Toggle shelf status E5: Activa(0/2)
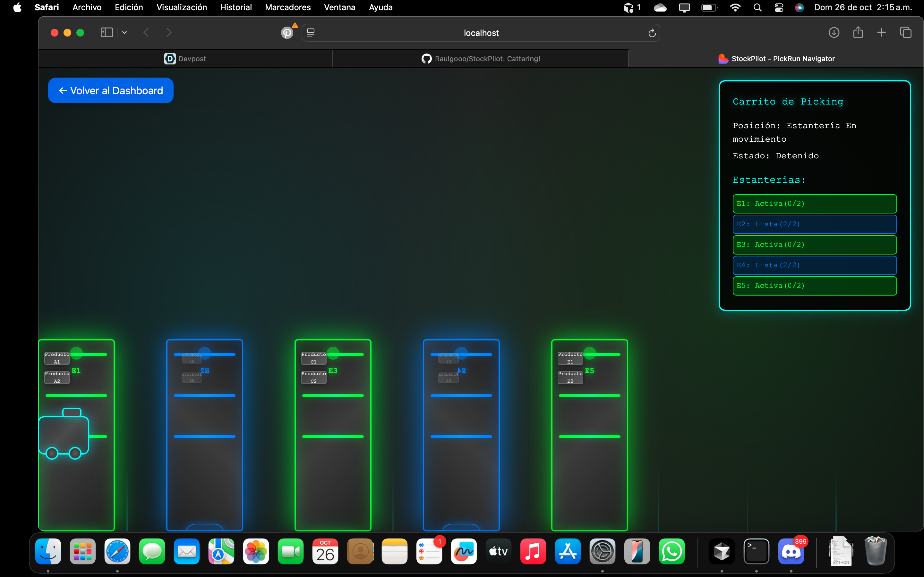 coord(814,286)
